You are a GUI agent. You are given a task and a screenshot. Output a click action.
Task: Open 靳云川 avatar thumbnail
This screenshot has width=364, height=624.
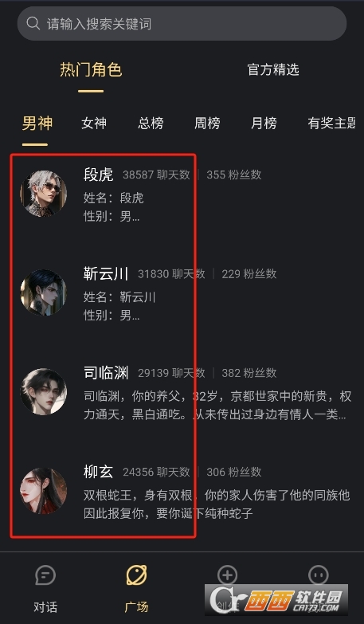point(43,292)
